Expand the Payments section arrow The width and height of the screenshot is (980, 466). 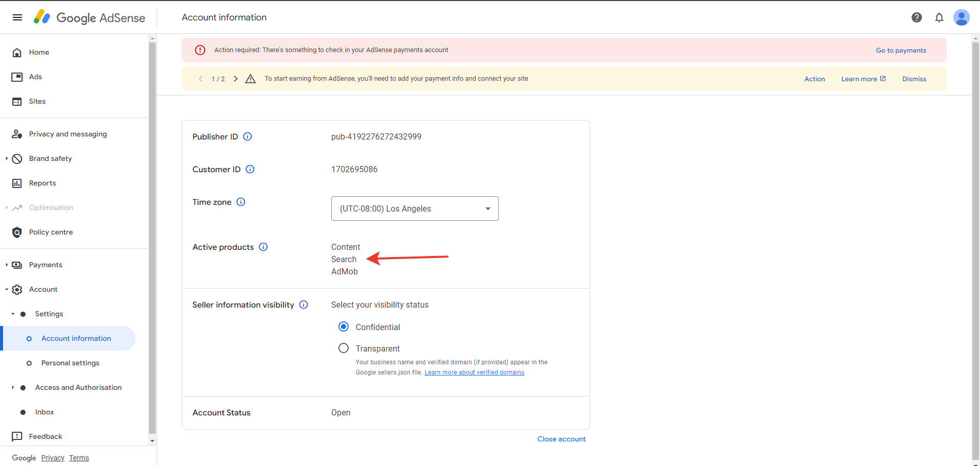(x=7, y=265)
